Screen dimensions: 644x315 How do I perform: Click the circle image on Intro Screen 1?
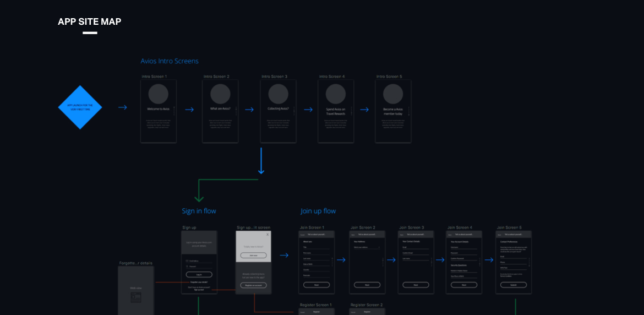[x=158, y=94]
